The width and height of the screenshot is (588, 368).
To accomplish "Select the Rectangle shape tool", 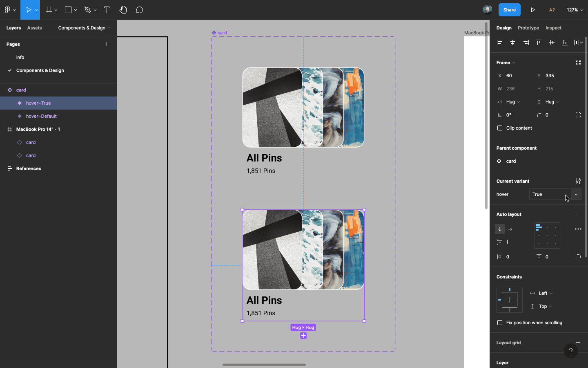I will click(68, 10).
